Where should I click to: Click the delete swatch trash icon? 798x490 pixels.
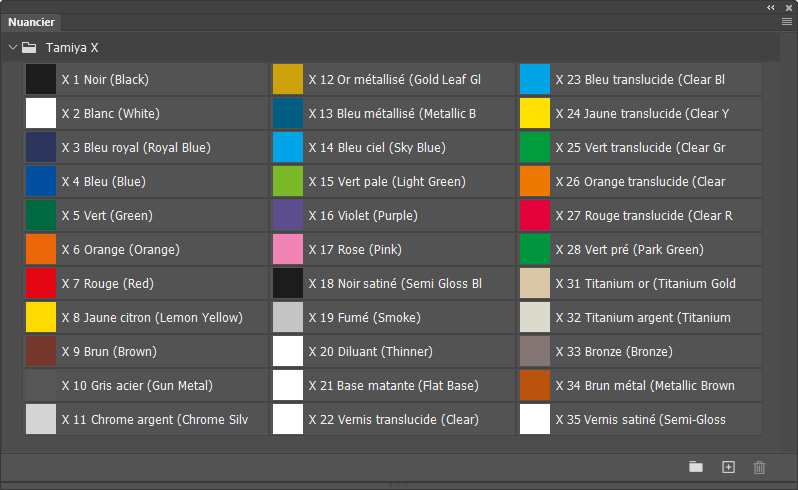point(759,467)
